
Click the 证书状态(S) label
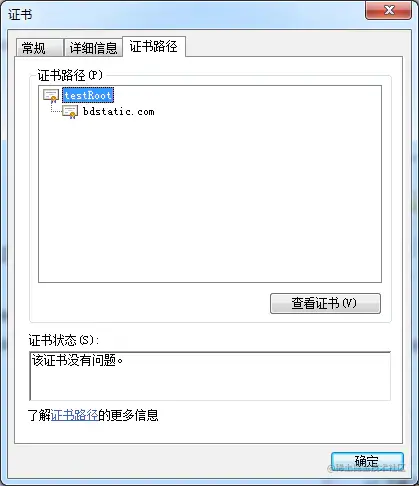point(64,340)
